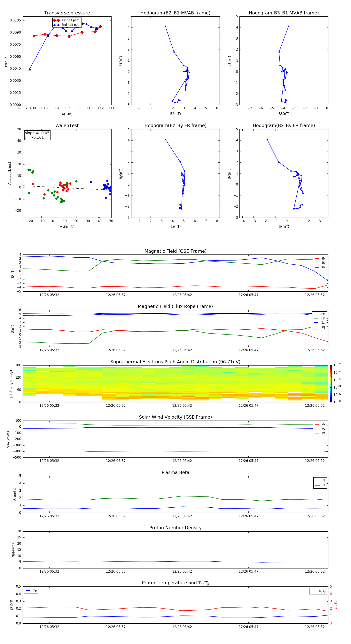Click the "Np(#/cc)" y-axis label
351x644 pixels.
(x=13, y=550)
